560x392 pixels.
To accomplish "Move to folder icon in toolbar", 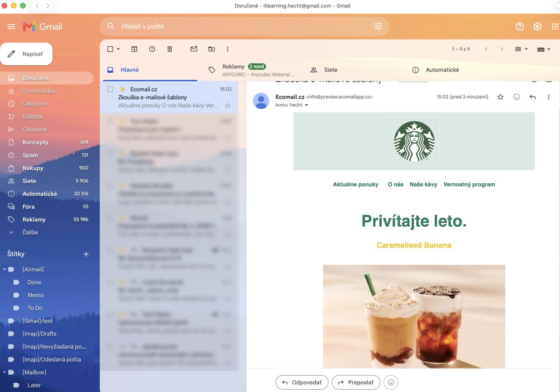I will coord(211,49).
